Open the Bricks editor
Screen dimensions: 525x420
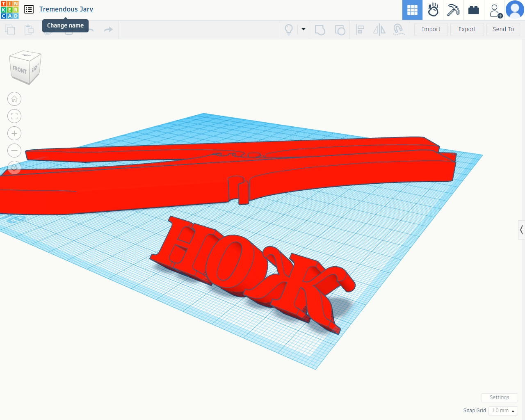(x=474, y=10)
